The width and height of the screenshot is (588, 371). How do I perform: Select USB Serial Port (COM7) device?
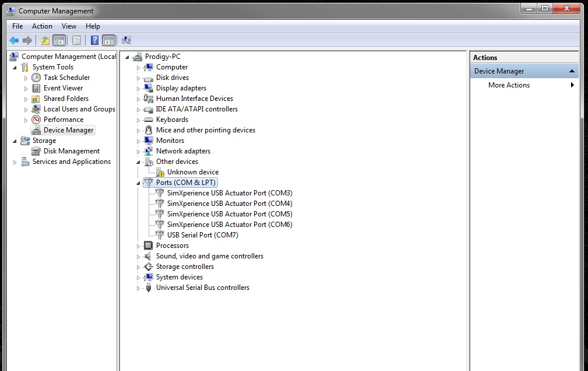202,235
